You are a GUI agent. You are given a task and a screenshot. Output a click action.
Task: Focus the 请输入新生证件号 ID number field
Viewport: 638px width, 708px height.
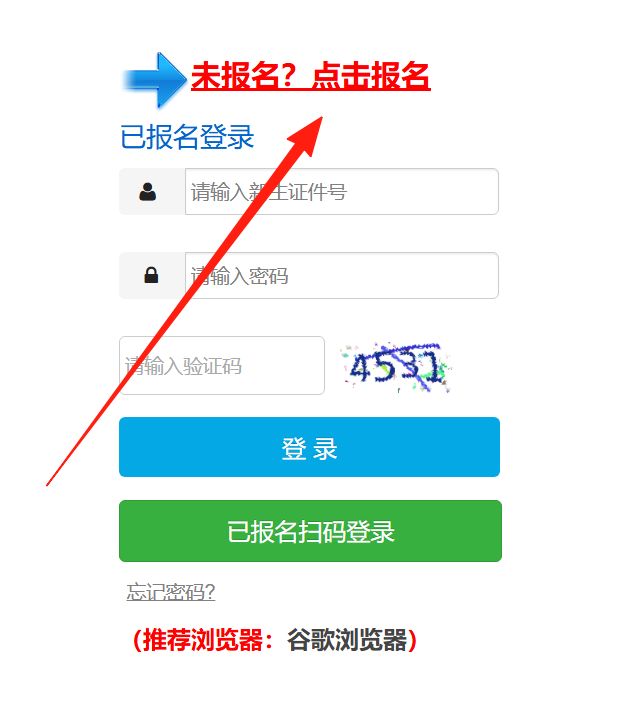coord(342,191)
